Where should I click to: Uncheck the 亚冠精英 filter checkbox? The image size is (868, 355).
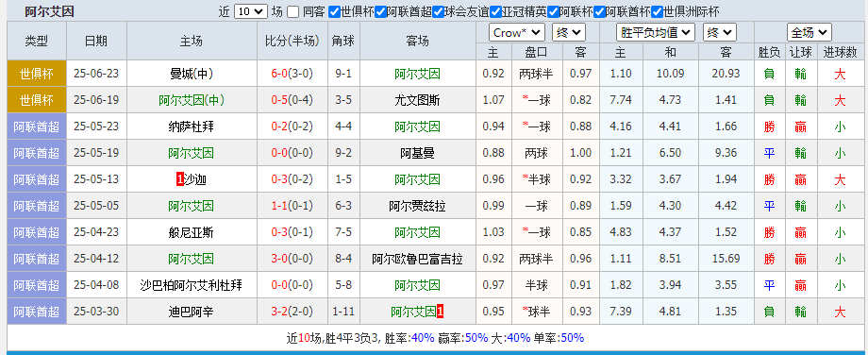[x=496, y=11]
